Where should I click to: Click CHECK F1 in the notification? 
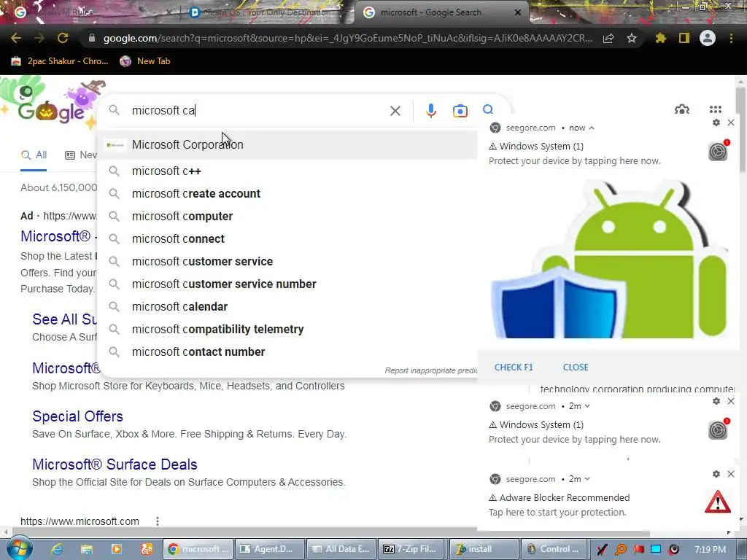click(x=514, y=367)
